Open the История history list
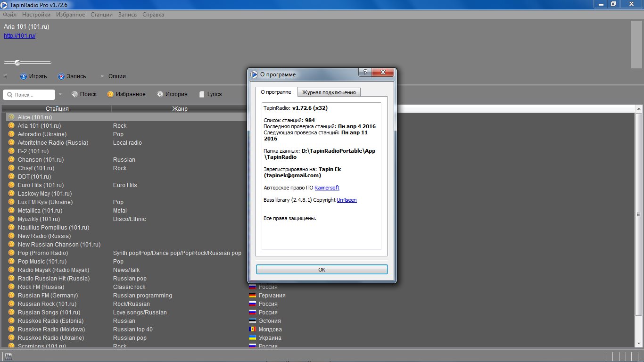 click(160, 94)
